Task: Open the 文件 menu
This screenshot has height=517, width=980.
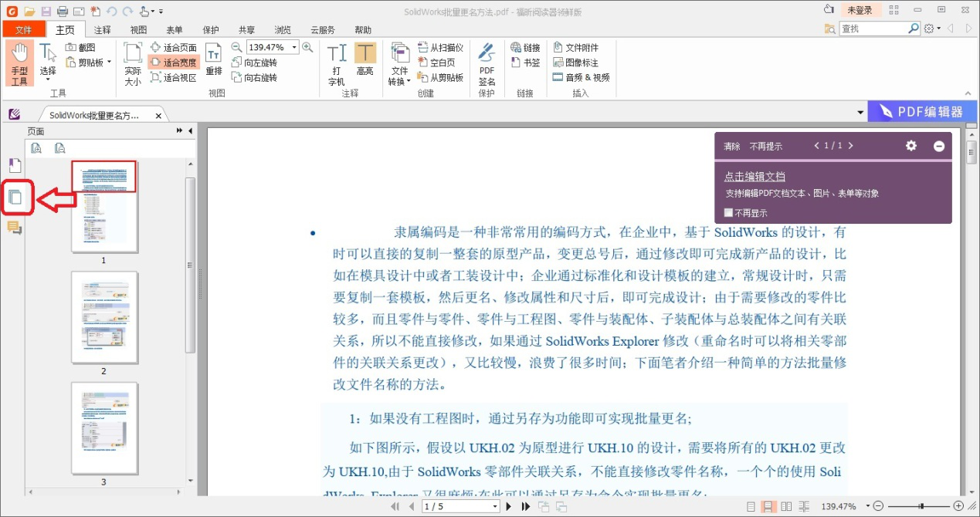Action: point(24,30)
